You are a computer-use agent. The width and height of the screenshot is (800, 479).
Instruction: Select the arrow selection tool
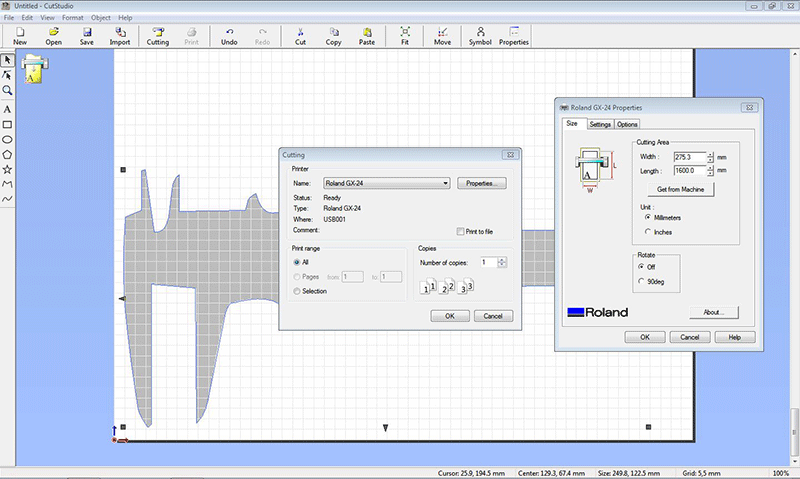pyautogui.click(x=7, y=60)
